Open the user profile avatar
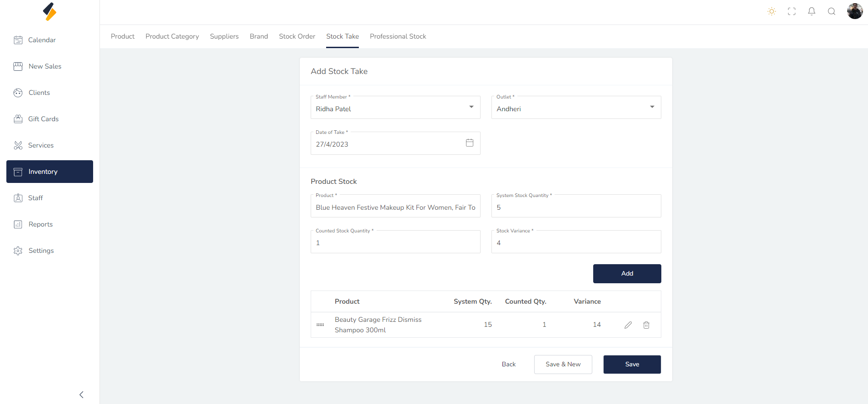868x404 pixels. click(854, 11)
